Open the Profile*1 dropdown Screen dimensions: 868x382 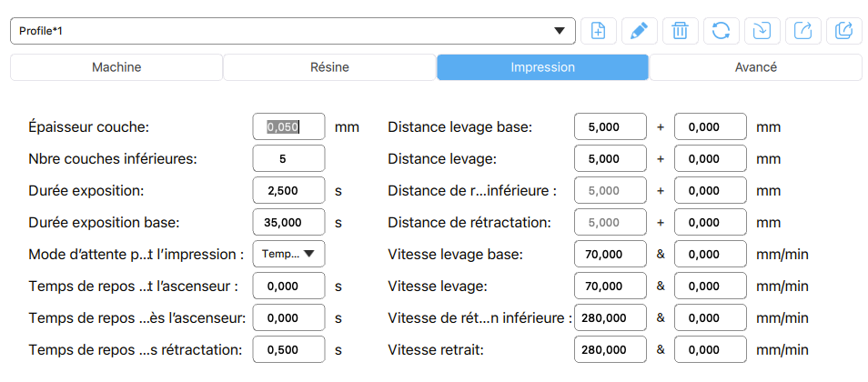(292, 31)
